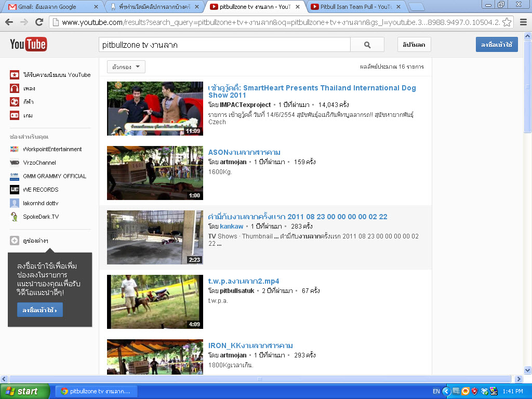532x399 pixels.
Task: Open the t.w.p. mp4 video title link
Action: point(244,281)
